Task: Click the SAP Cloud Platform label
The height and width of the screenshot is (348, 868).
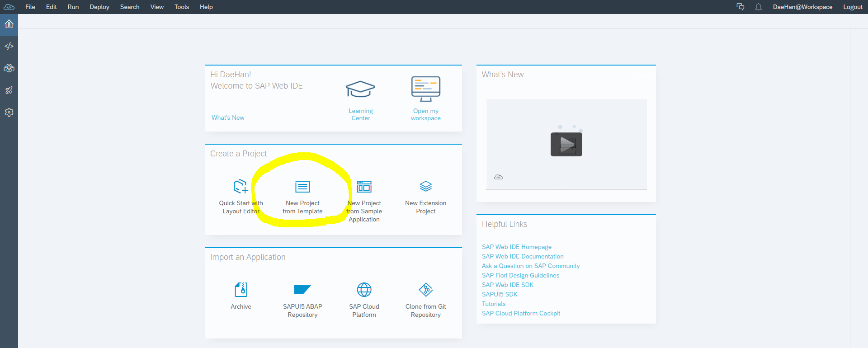Action: (x=364, y=310)
